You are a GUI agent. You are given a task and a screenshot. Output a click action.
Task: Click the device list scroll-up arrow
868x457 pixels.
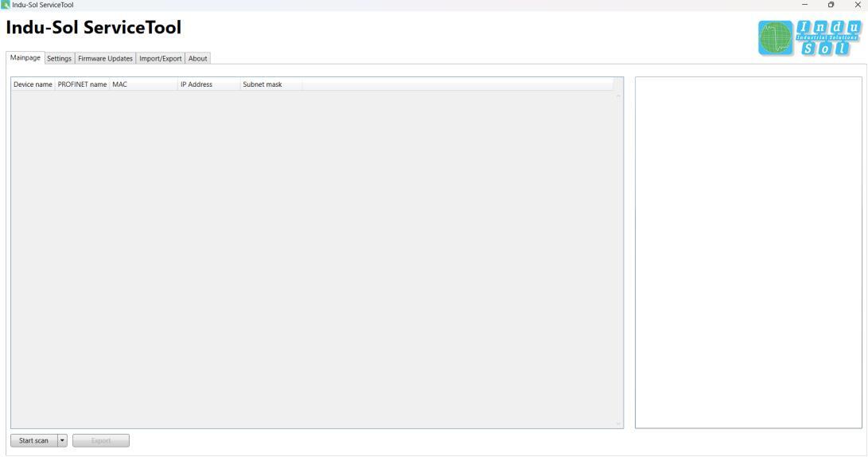(x=618, y=96)
